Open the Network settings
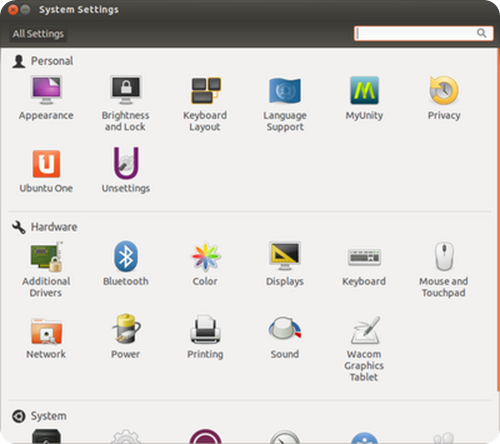This screenshot has height=444, width=500. coord(46,337)
